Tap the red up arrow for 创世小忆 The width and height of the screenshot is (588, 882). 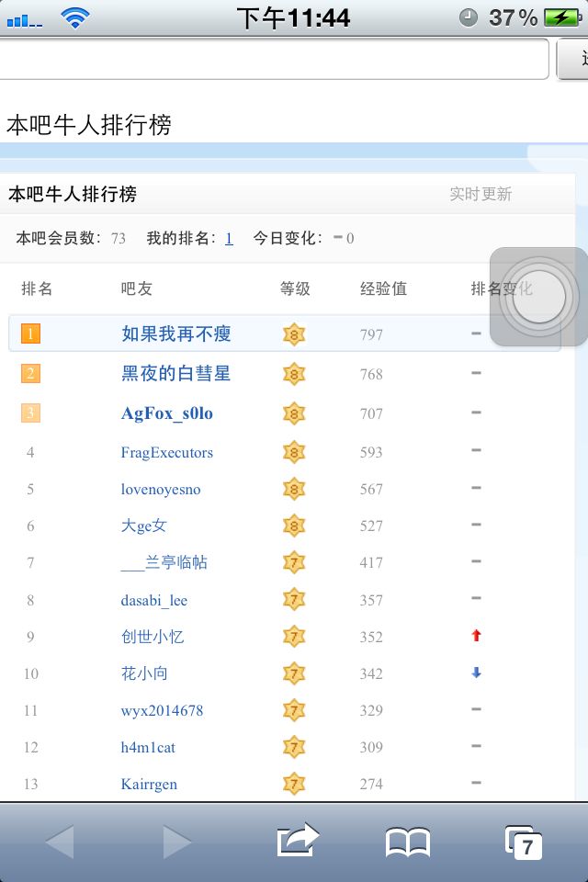click(x=476, y=636)
